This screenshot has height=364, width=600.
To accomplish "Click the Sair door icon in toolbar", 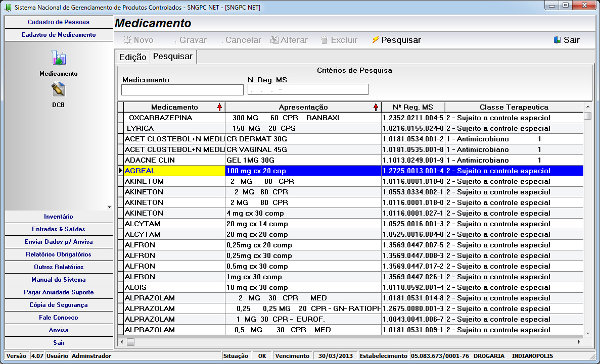I will 558,40.
